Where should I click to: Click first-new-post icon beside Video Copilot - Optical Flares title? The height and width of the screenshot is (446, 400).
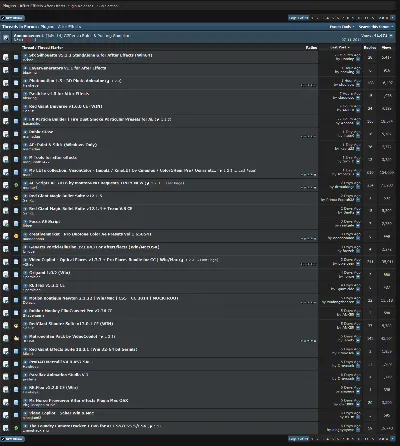coord(25,260)
